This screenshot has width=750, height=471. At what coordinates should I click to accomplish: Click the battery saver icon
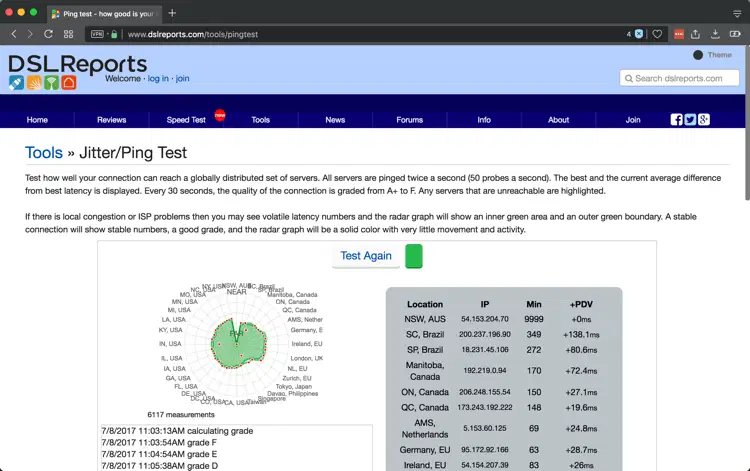point(735,34)
